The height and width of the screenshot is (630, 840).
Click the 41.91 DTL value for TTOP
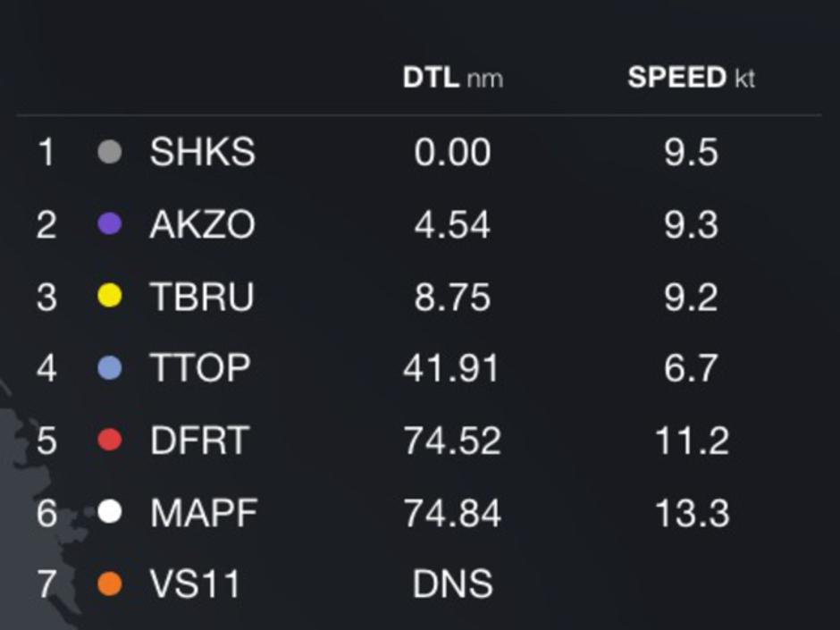(451, 368)
